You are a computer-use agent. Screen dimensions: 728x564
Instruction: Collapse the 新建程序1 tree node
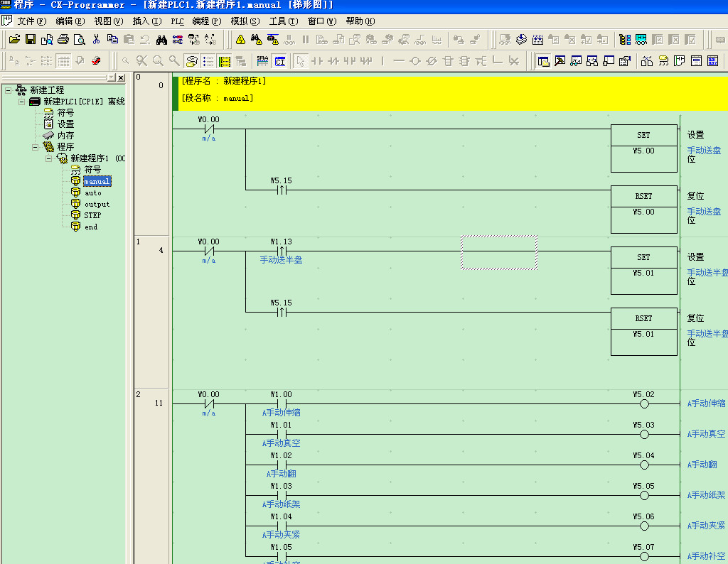tap(49, 158)
